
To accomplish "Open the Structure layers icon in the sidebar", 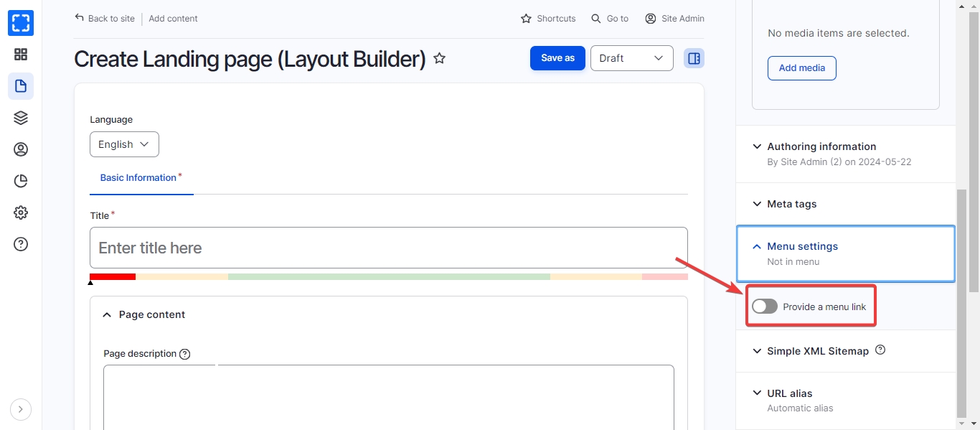I will click(x=21, y=118).
